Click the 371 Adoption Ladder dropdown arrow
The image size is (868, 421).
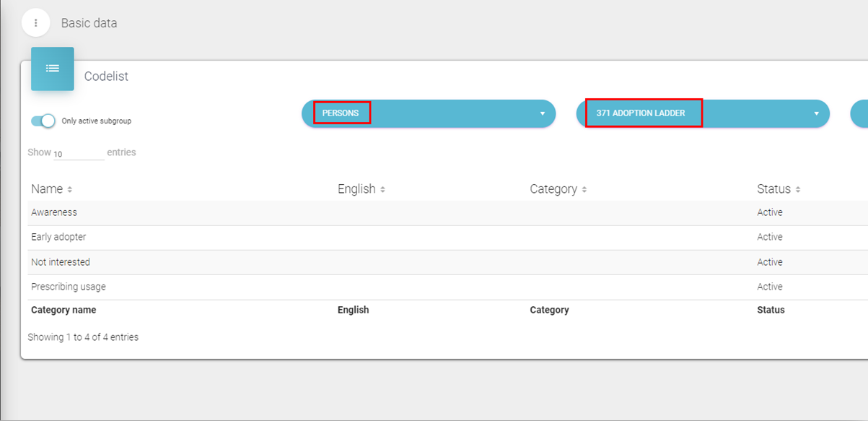pyautogui.click(x=816, y=114)
